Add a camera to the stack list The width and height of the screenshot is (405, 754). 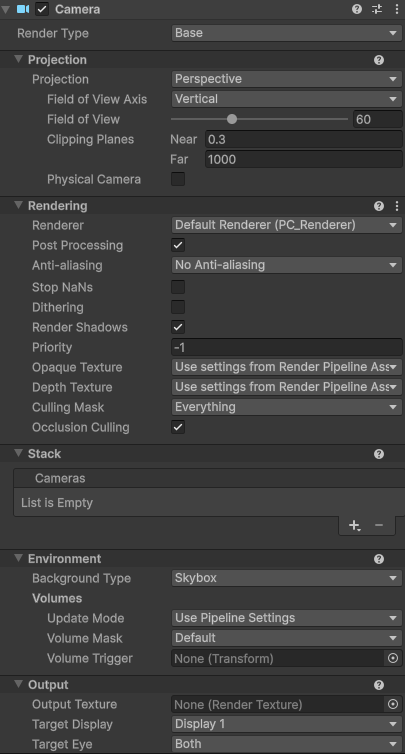(354, 526)
